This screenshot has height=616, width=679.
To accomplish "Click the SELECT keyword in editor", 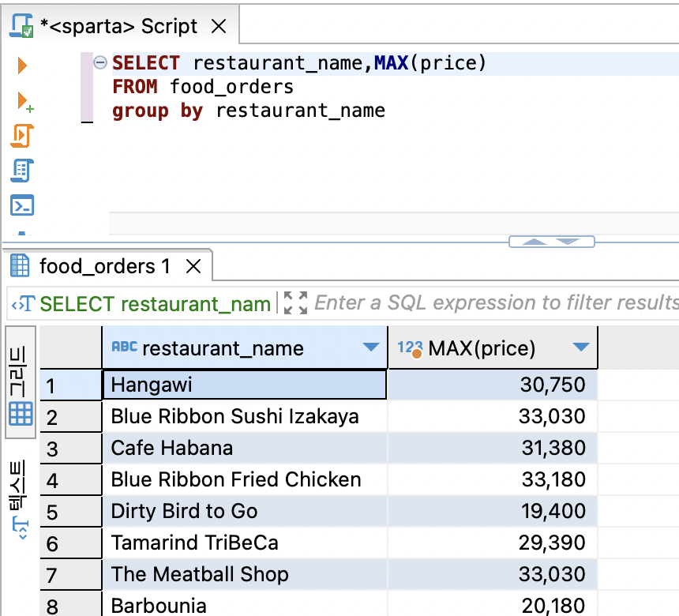I will 146,63.
